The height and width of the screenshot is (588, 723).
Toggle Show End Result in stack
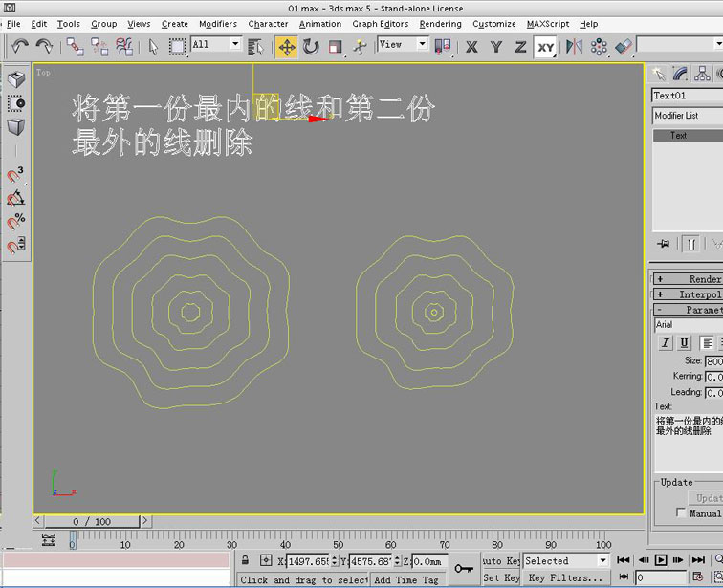point(690,244)
